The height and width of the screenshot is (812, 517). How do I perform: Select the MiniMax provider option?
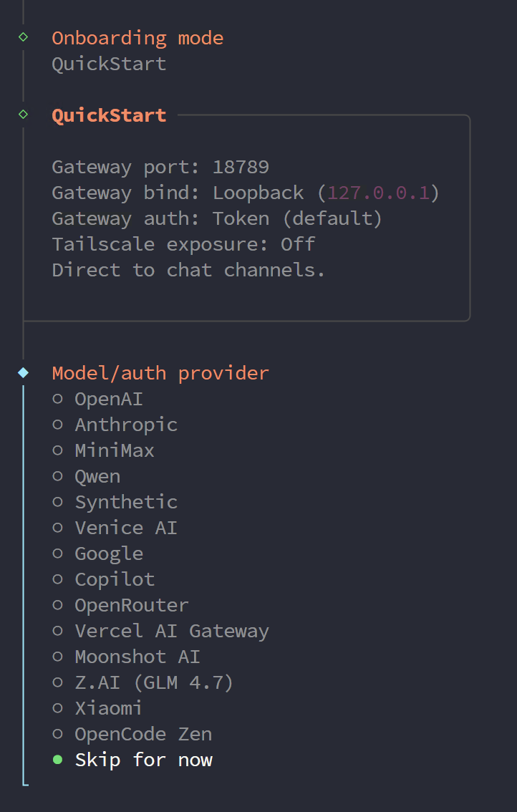coord(115,450)
